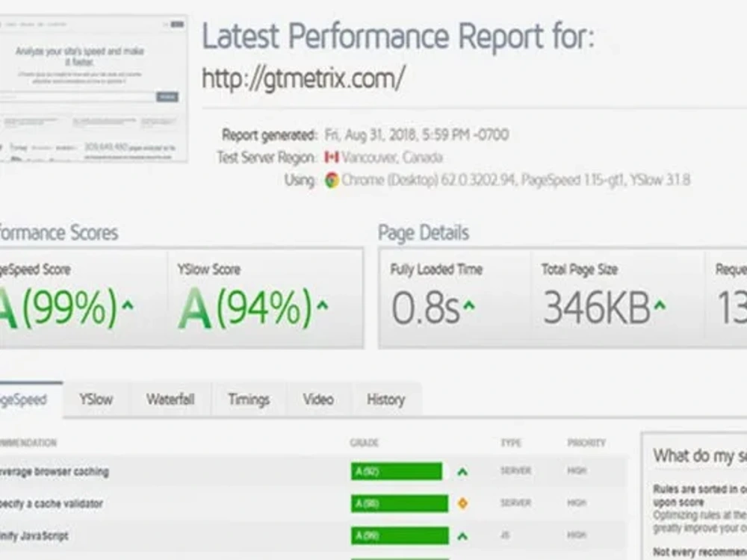Open the site screenshot thumbnail
747x560 pixels.
coord(93,89)
